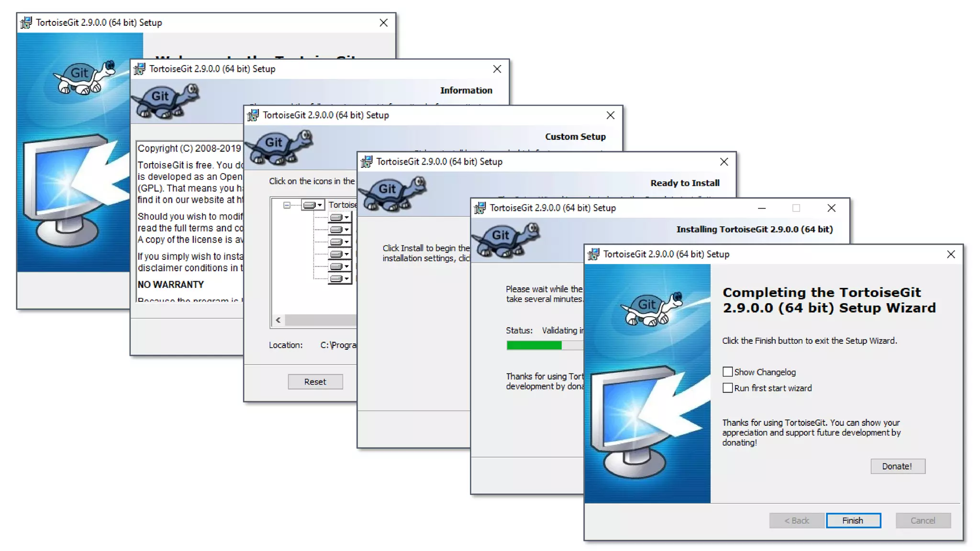This screenshot has width=980, height=551.
Task: Collapse the TortoiseGit feature tree node
Action: click(287, 205)
